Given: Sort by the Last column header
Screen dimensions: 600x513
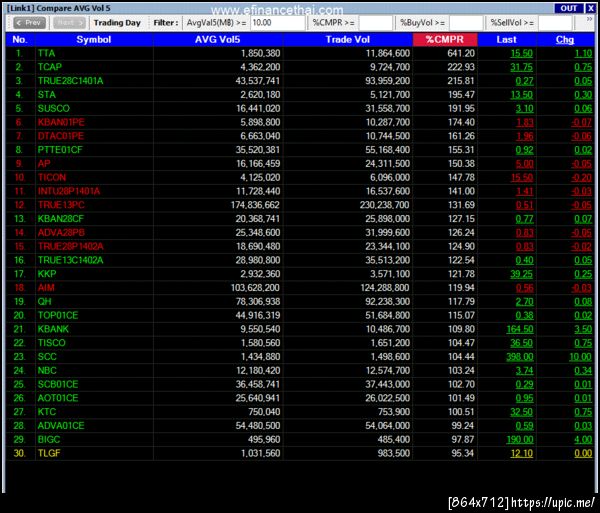Looking at the screenshot, I should click(x=507, y=39).
